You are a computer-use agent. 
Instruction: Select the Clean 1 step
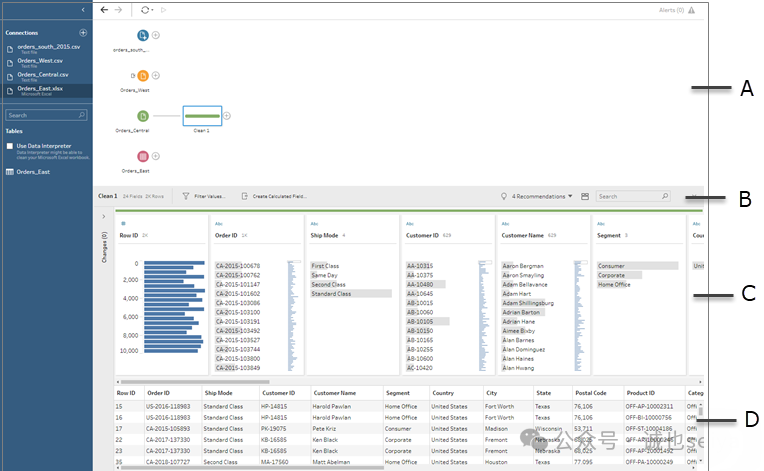pos(202,116)
